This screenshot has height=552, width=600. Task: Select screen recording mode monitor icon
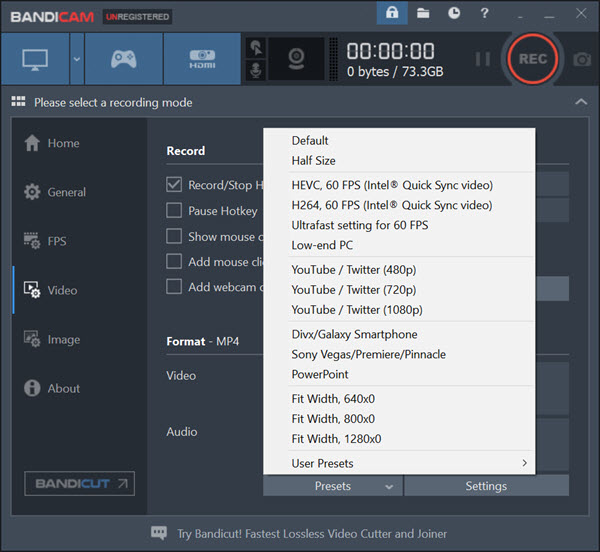[35, 59]
